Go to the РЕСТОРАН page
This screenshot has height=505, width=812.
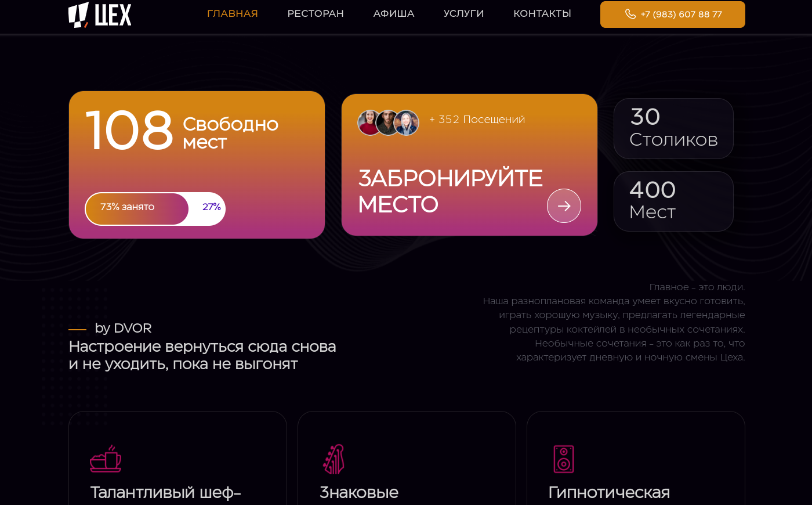(316, 13)
